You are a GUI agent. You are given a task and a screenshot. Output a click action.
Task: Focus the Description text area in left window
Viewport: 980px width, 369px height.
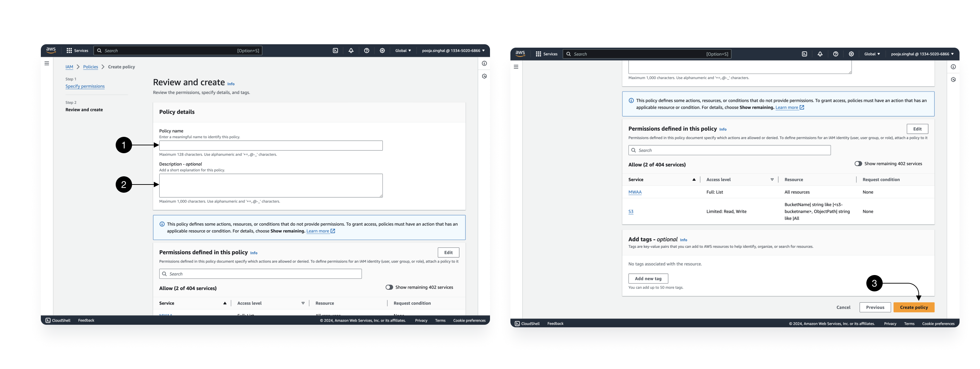coord(271,186)
